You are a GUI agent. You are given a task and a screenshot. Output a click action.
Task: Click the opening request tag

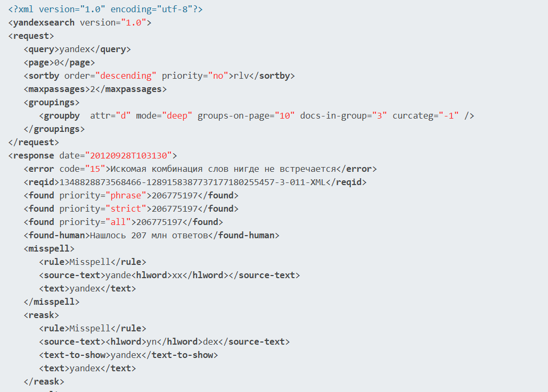tap(31, 36)
